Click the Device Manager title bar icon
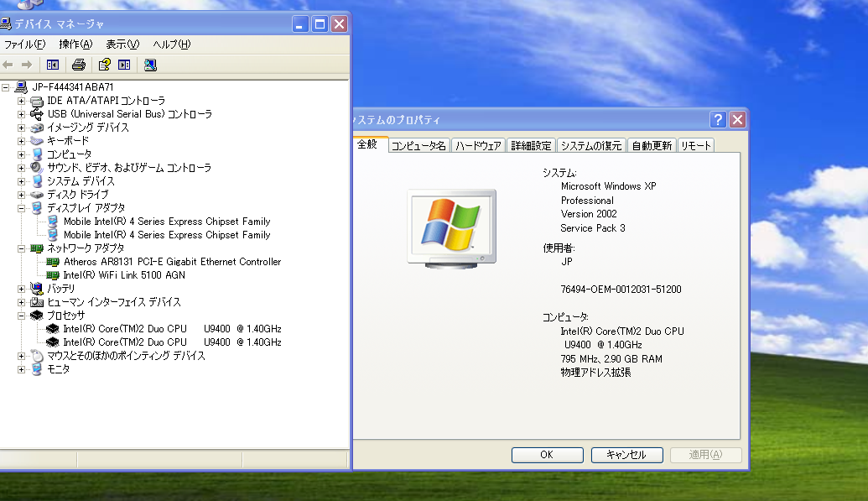 tap(6, 23)
